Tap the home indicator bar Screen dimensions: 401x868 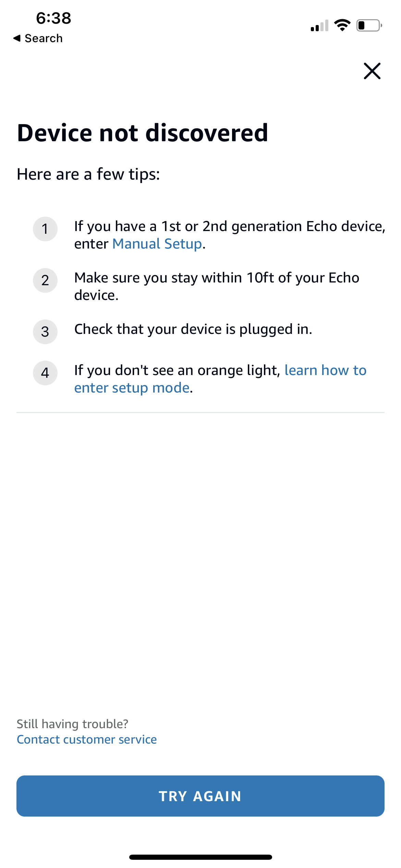pos(200,857)
